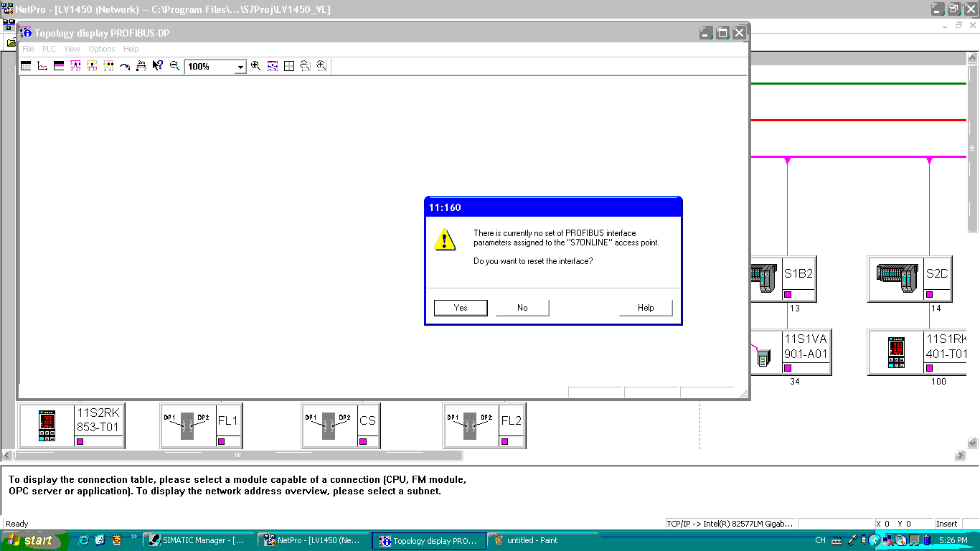The width and height of the screenshot is (980, 551).
Task: Click the line graph chart toolbar icon
Action: click(x=42, y=66)
